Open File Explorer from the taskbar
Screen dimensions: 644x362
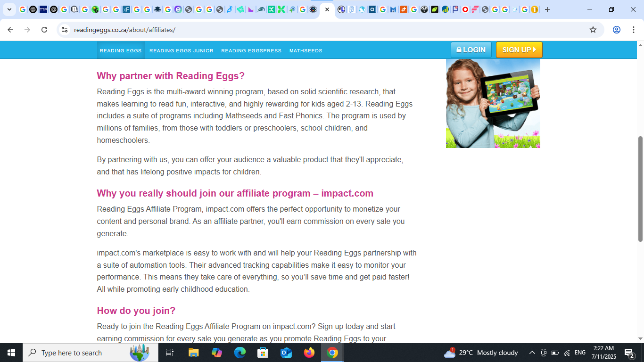[193, 353]
